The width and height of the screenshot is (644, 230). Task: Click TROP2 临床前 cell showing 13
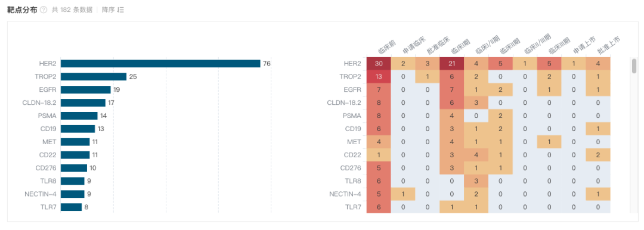pos(379,77)
